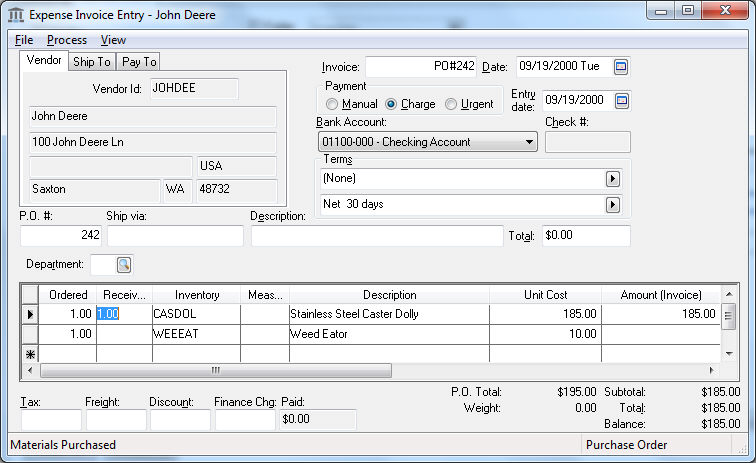Screen dimensions: 756x463
Task: Click the Ship via input field
Action: coord(176,235)
